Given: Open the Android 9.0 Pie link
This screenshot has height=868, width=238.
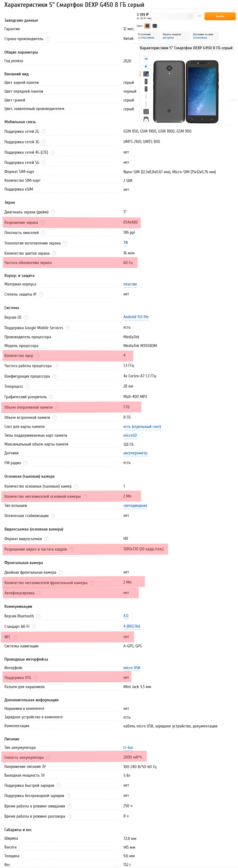Looking at the screenshot, I should pyautogui.click(x=136, y=317).
